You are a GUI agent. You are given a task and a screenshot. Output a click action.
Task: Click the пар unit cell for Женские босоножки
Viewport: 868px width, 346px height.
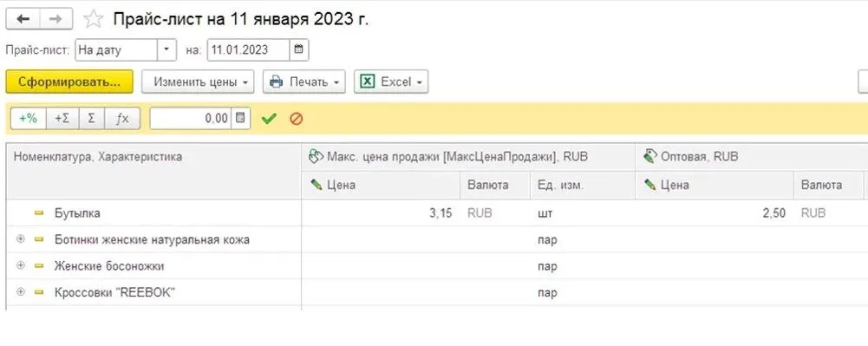583,266
